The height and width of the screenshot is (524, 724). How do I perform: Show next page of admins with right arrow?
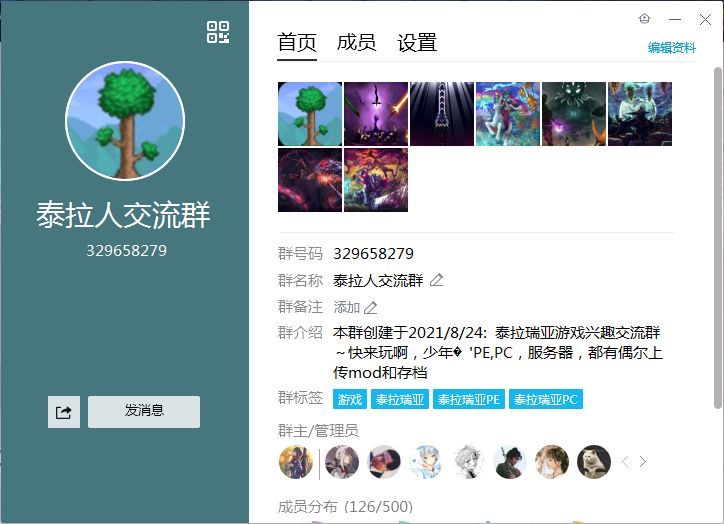[643, 462]
